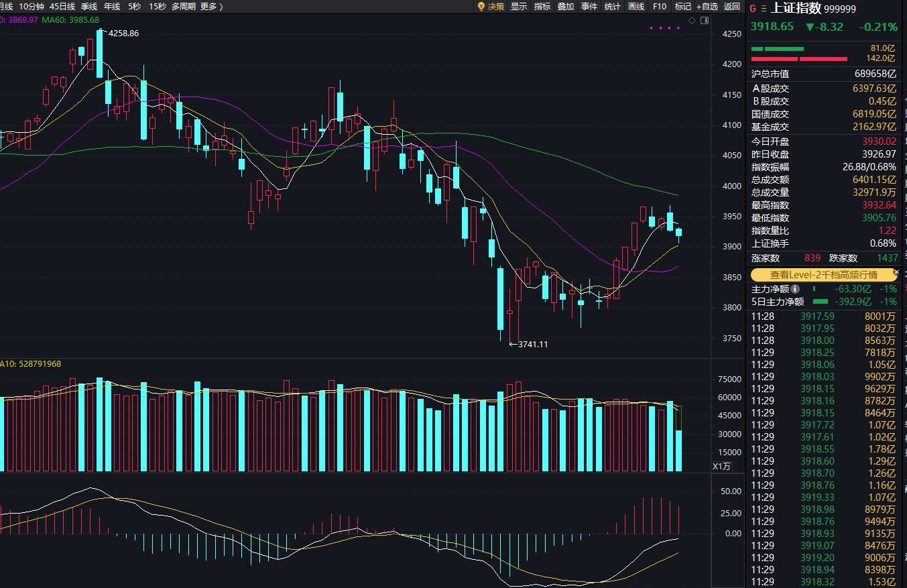Click the green-red buy/sell volume bar
The height and width of the screenshot is (588, 907).
coord(799,54)
